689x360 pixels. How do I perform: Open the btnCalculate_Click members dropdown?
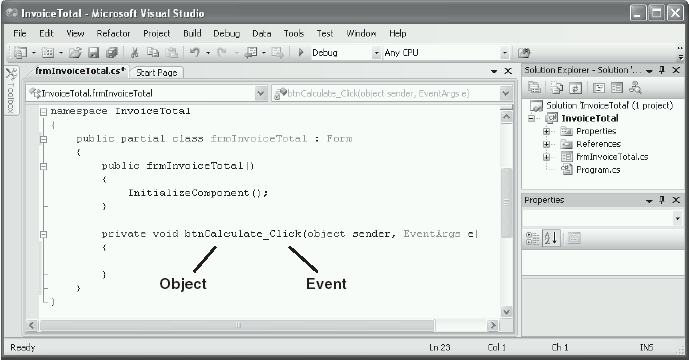pyautogui.click(x=506, y=94)
